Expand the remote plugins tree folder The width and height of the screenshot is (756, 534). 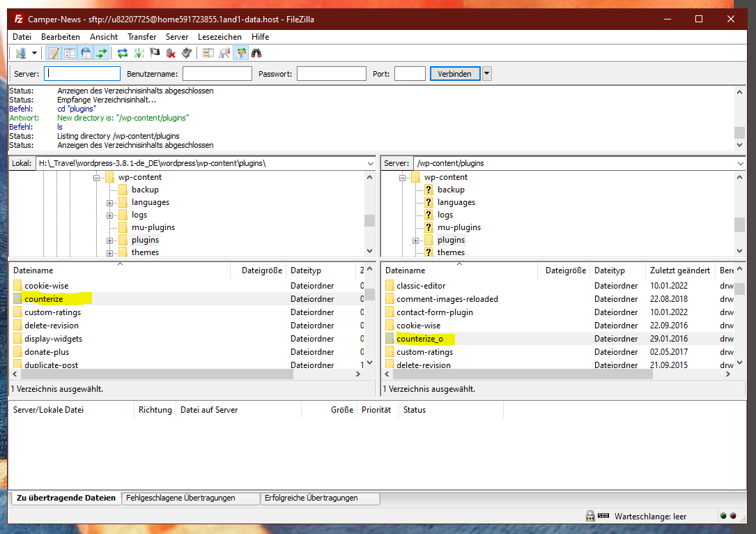(416, 241)
